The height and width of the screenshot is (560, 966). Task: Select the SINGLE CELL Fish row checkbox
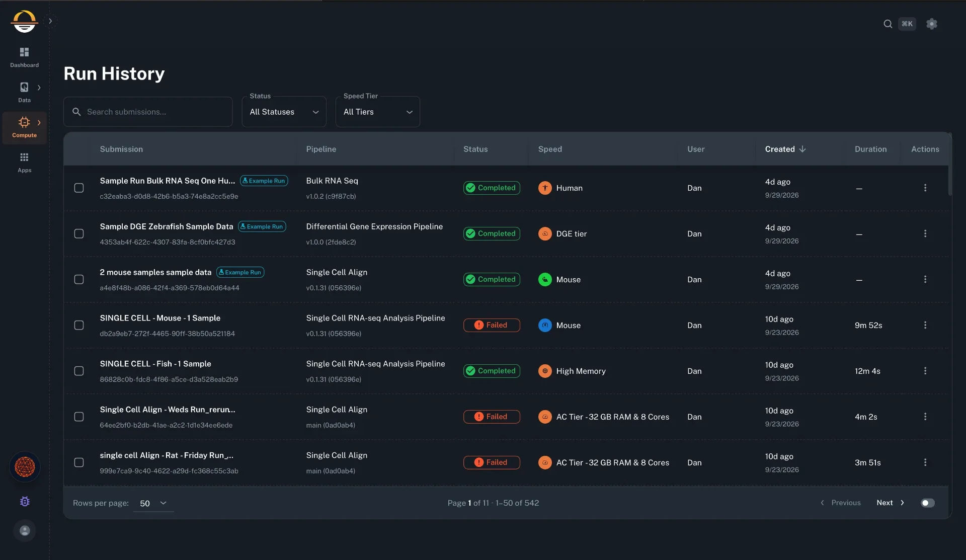click(79, 371)
